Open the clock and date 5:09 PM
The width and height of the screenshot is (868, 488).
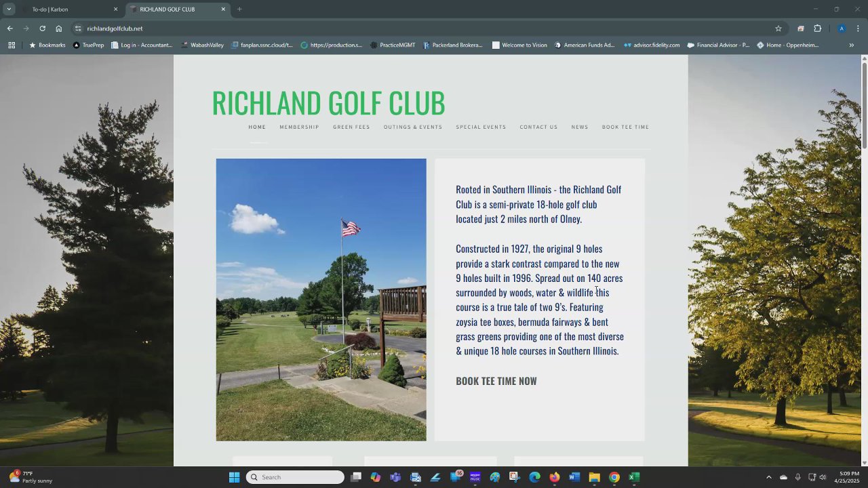tap(848, 477)
